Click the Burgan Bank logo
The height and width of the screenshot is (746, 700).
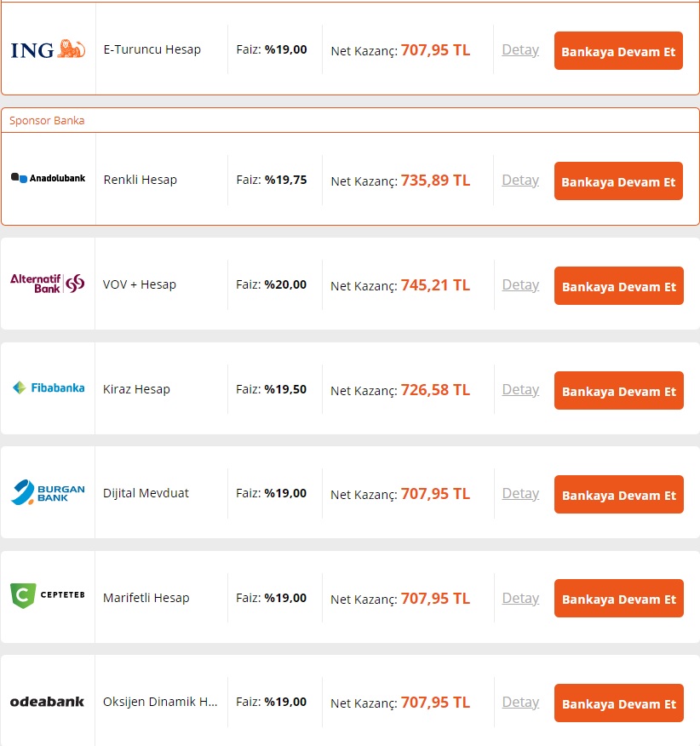(48, 492)
